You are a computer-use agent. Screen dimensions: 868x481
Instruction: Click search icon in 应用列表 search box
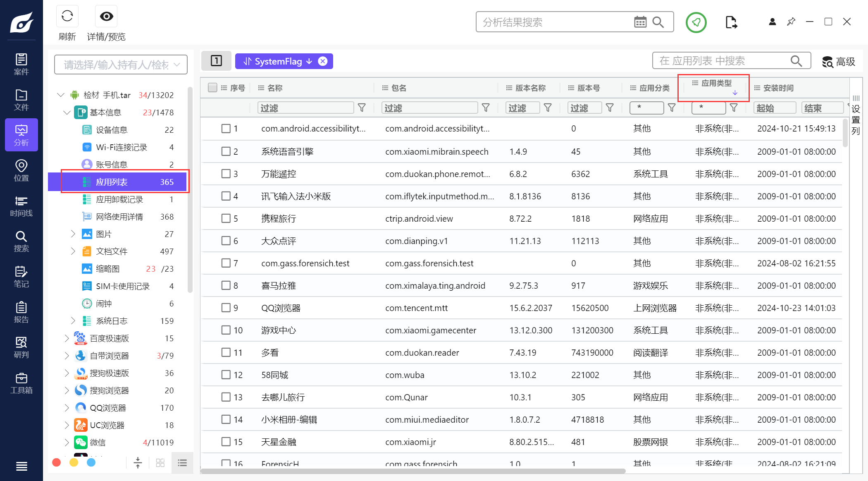(x=796, y=61)
